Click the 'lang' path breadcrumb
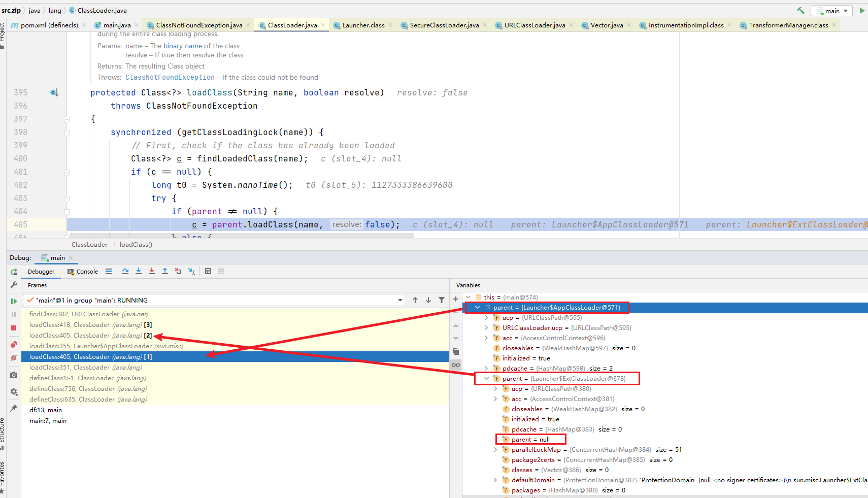This screenshot has height=498, width=868. (55, 11)
